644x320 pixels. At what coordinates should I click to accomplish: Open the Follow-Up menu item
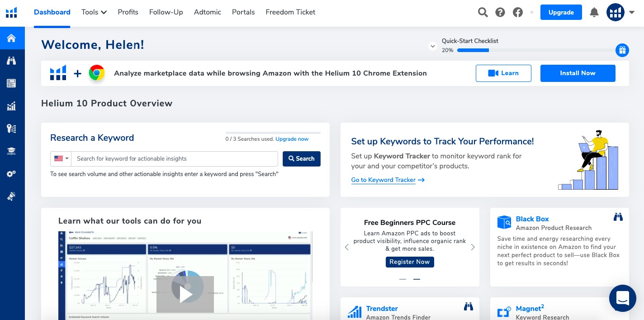(x=166, y=12)
